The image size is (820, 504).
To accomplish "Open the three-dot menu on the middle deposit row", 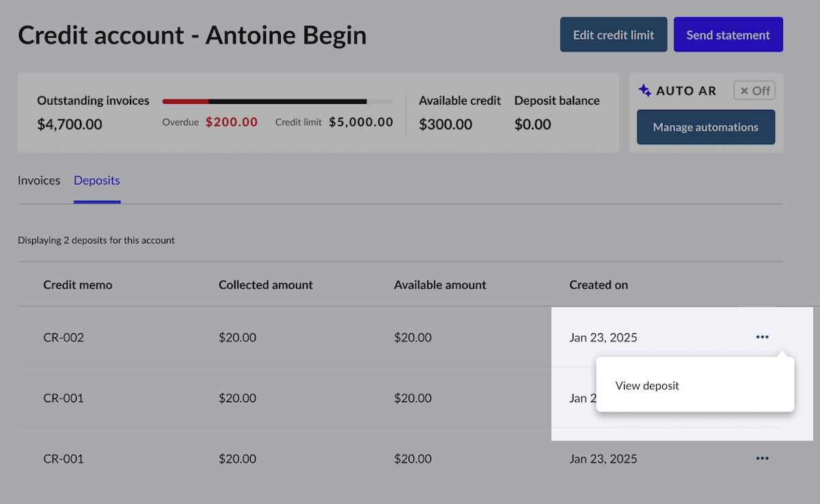I will point(763,397).
